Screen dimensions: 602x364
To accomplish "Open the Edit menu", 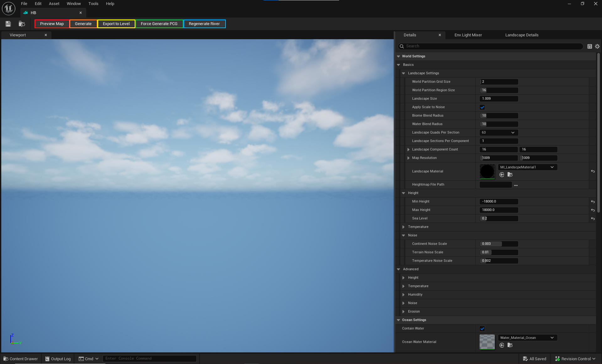I will point(38,4).
